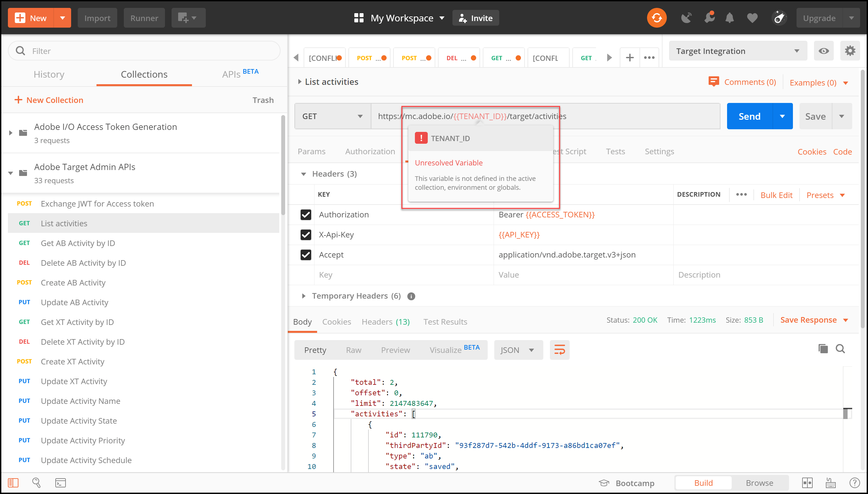Open the Tests tab
The image size is (868, 494).
615,151
